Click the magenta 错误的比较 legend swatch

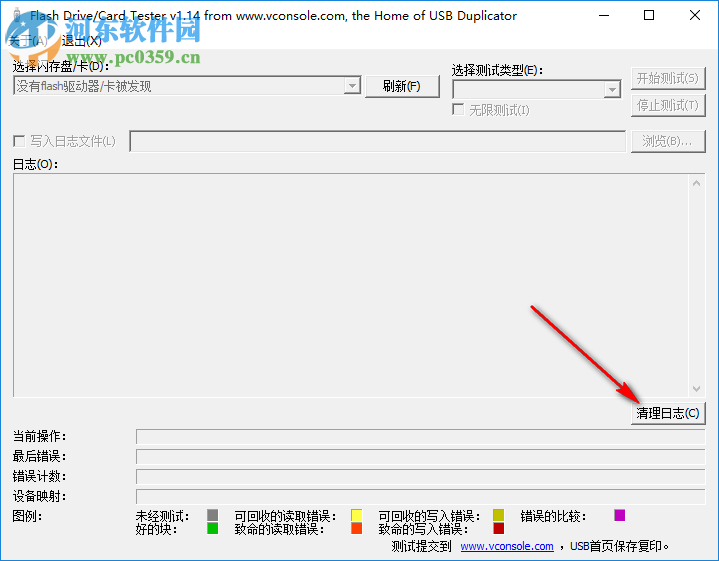tap(619, 515)
